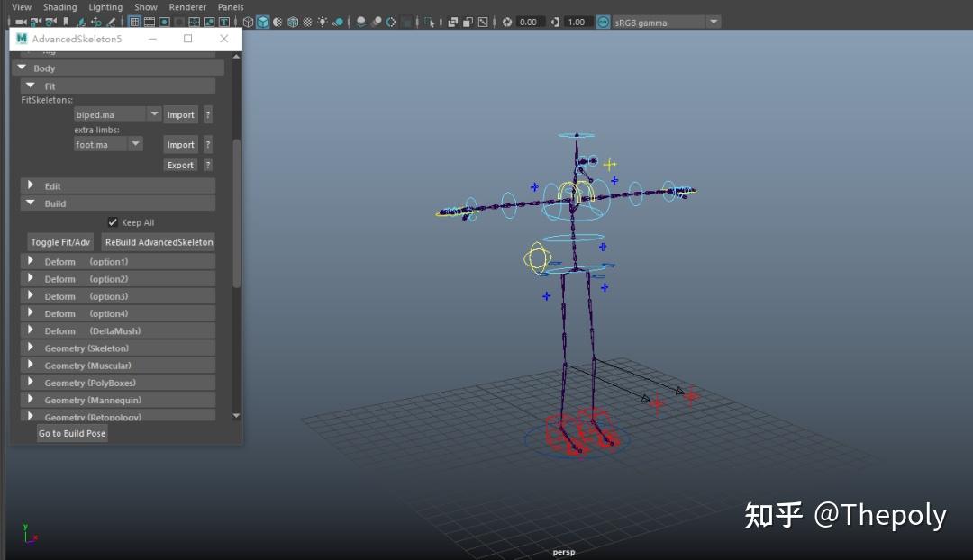The height and width of the screenshot is (560, 973).
Task: Toggle isolate select icon in toolbar
Action: [x=430, y=22]
